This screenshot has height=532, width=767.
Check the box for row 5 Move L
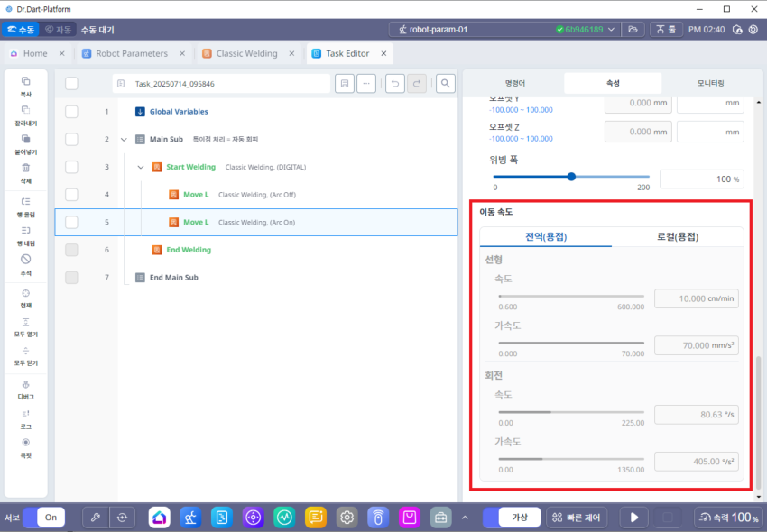[x=72, y=222]
